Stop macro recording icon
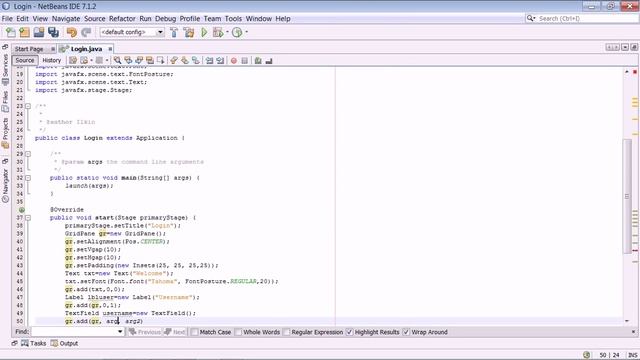The width and height of the screenshot is (640, 360). (x=244, y=60)
